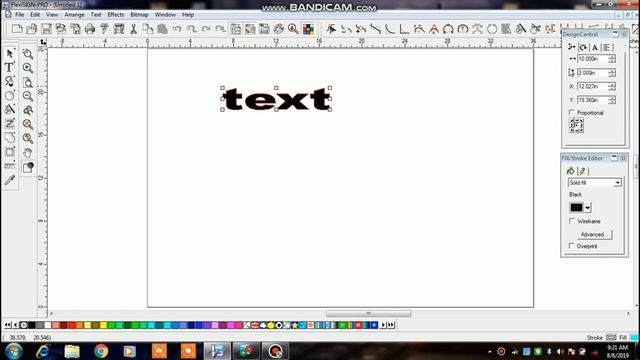Pick the yellow swatch in the palette

tap(103, 325)
